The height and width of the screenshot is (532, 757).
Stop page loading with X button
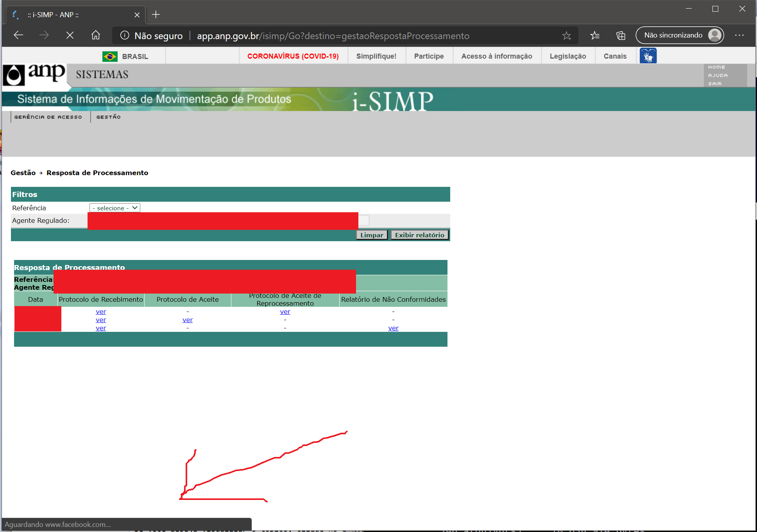[70, 35]
